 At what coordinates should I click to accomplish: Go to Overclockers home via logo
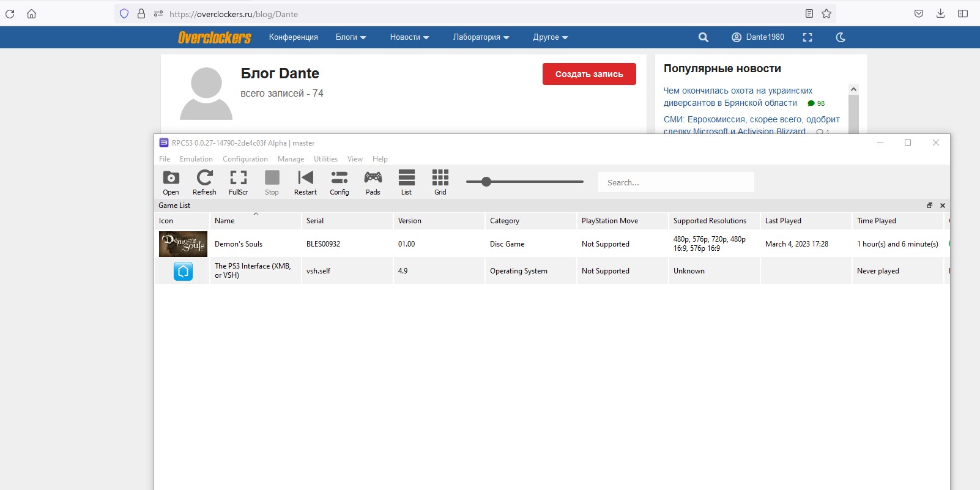tap(215, 37)
